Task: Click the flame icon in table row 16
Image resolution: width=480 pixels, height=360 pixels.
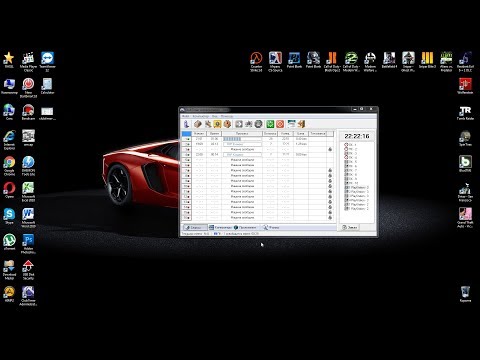Action: pyautogui.click(x=330, y=217)
